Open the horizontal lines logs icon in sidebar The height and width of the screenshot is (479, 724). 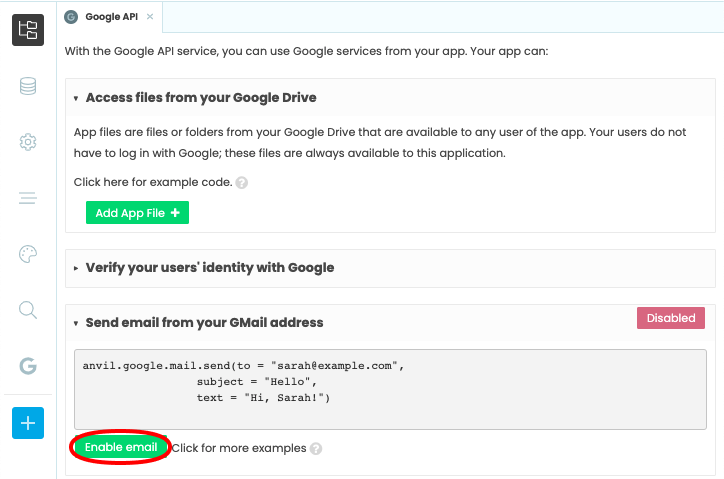click(28, 198)
